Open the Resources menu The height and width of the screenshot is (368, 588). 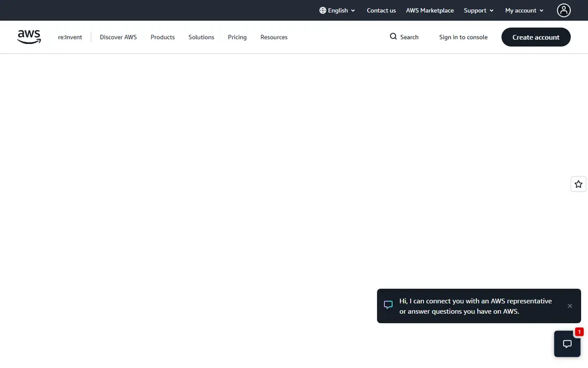(x=274, y=37)
